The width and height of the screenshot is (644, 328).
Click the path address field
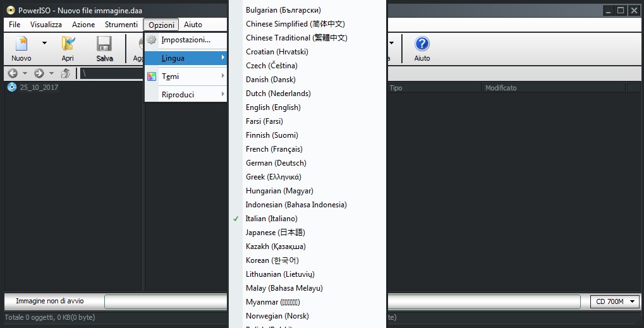pyautogui.click(x=112, y=73)
